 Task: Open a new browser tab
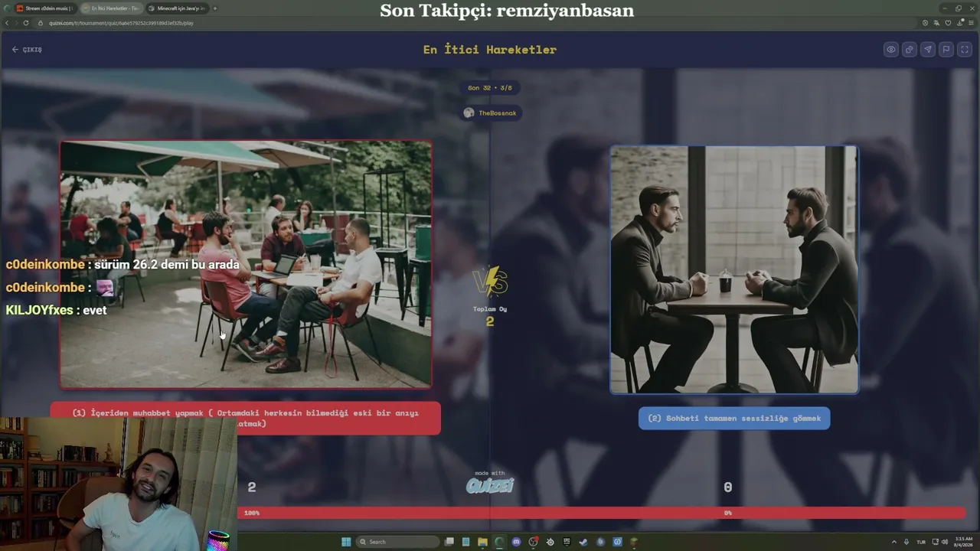tap(215, 8)
